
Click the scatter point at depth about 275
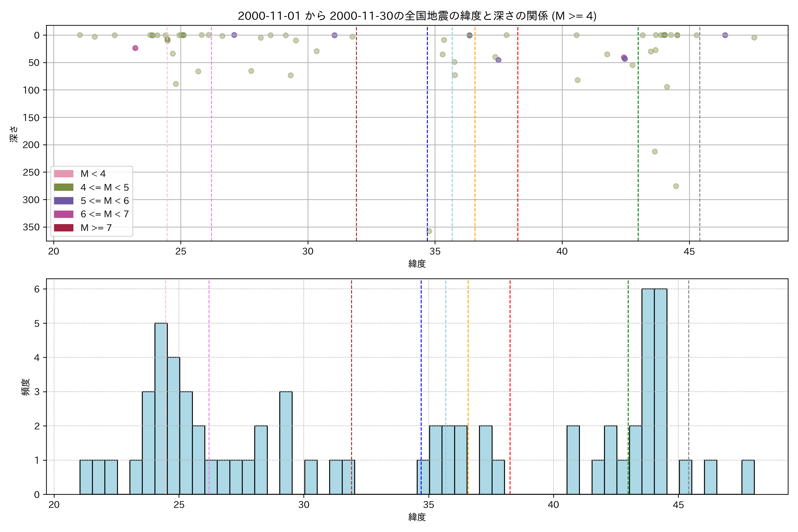676,186
